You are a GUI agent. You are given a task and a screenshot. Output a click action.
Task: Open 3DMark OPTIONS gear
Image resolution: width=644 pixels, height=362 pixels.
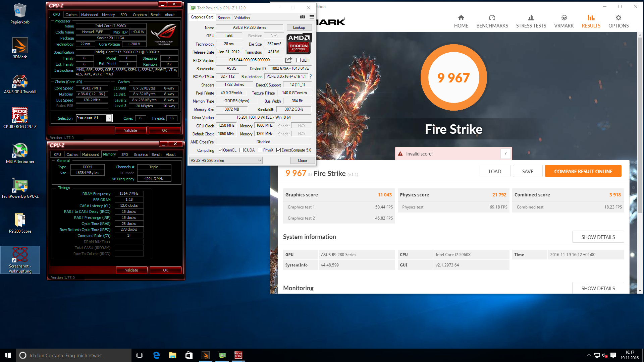619,21
